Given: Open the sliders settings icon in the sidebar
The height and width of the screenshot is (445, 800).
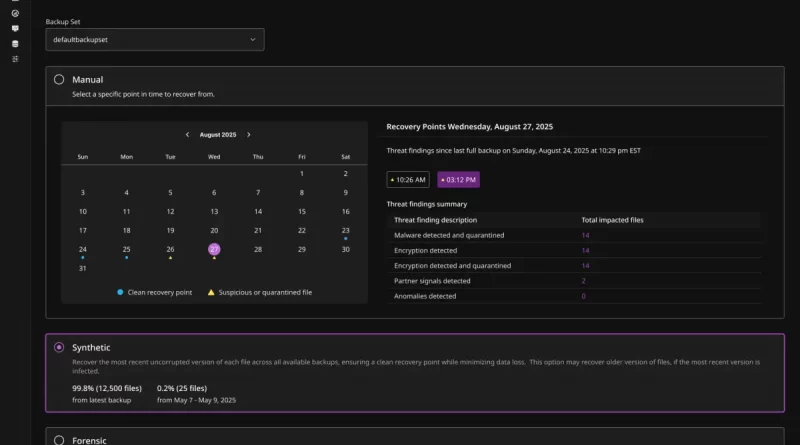Looking at the screenshot, I should pos(15,59).
